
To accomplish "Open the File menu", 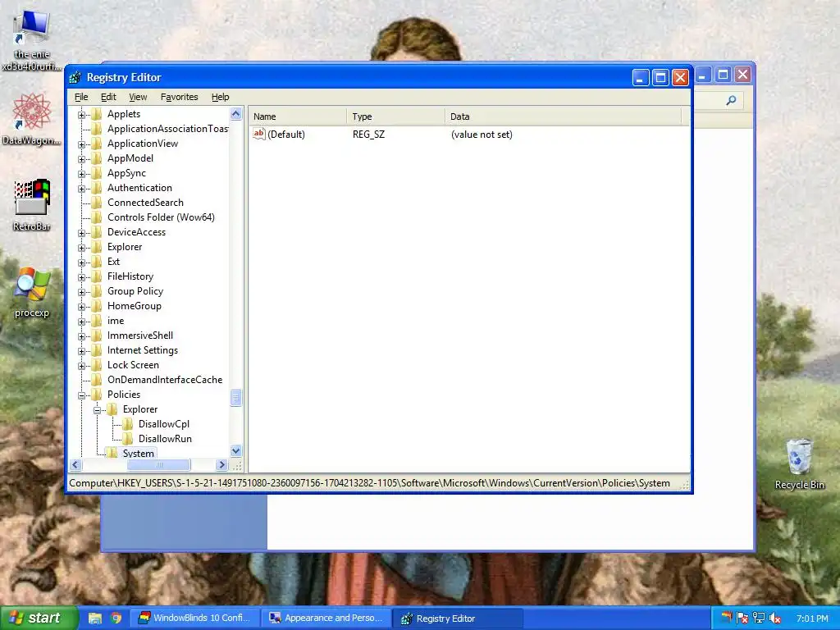I will pos(81,97).
